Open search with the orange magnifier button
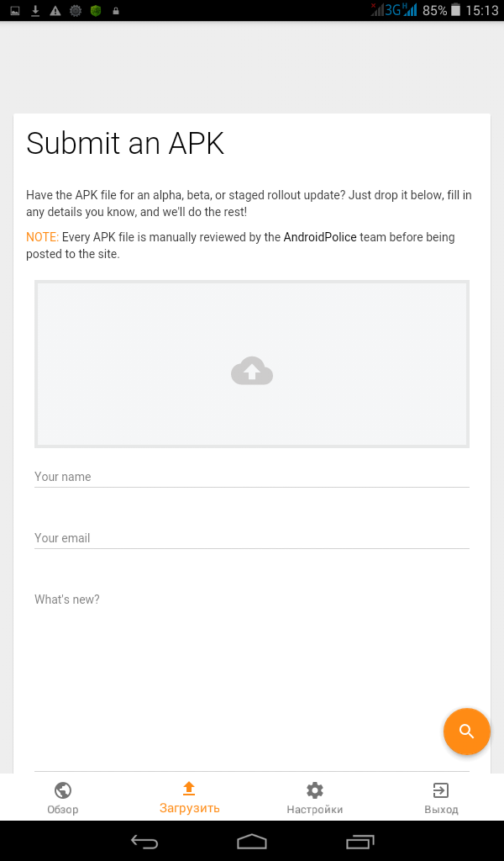 point(467,732)
